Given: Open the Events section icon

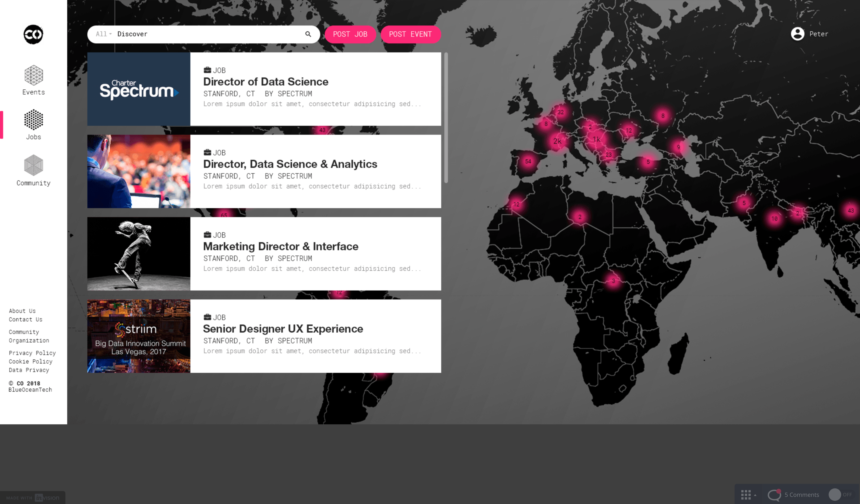Looking at the screenshot, I should (x=33, y=75).
